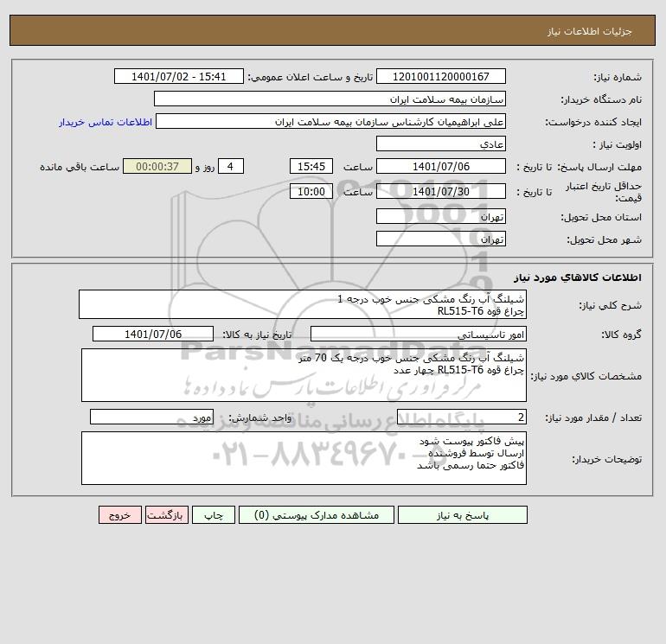666x644 pixels.
Task: Click quantity field showing 2
Action: 462,418
